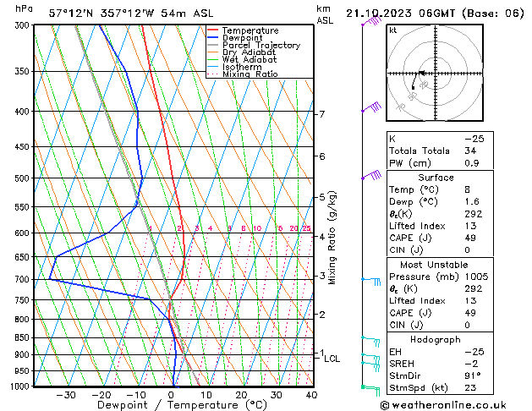
Task: Click the "EH" row label
Action: point(395,352)
